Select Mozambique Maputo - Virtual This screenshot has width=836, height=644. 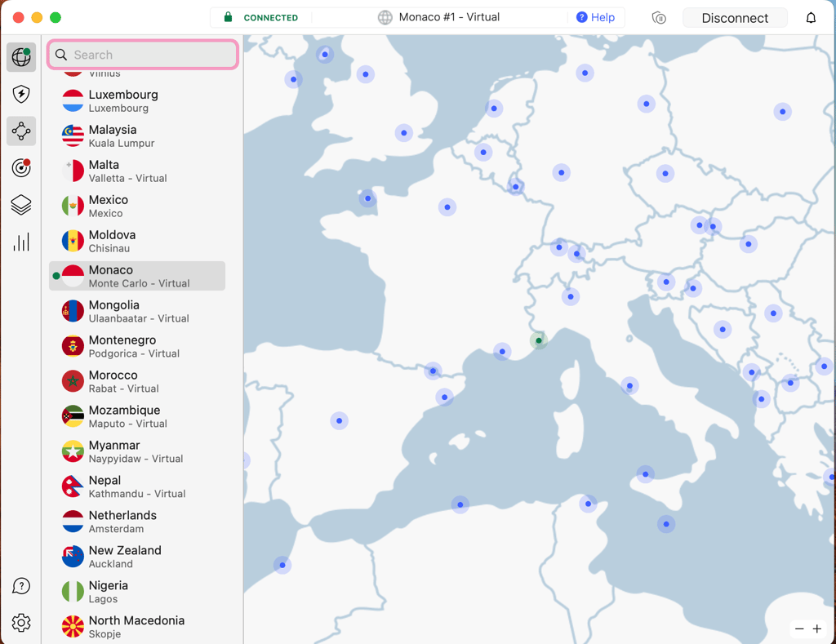tap(137, 416)
